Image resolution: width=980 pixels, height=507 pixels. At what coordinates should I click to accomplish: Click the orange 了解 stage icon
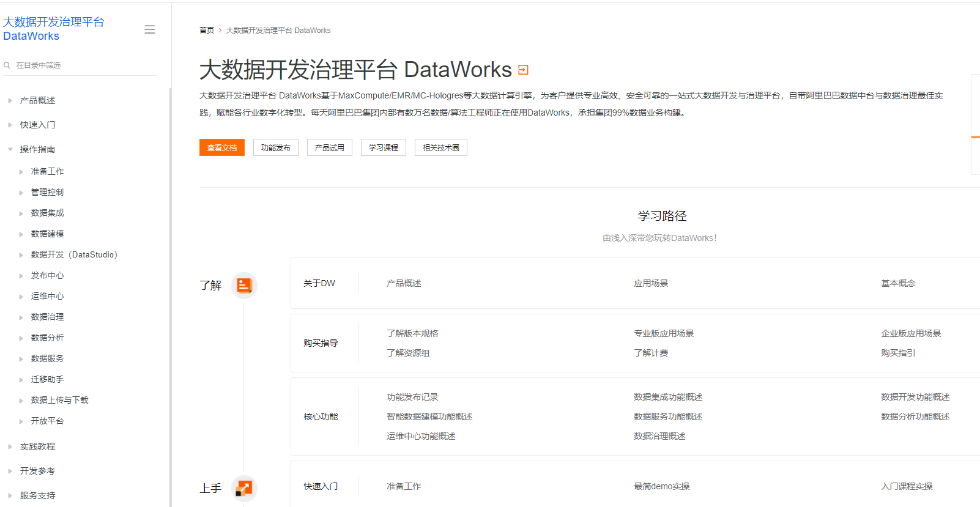point(244,286)
